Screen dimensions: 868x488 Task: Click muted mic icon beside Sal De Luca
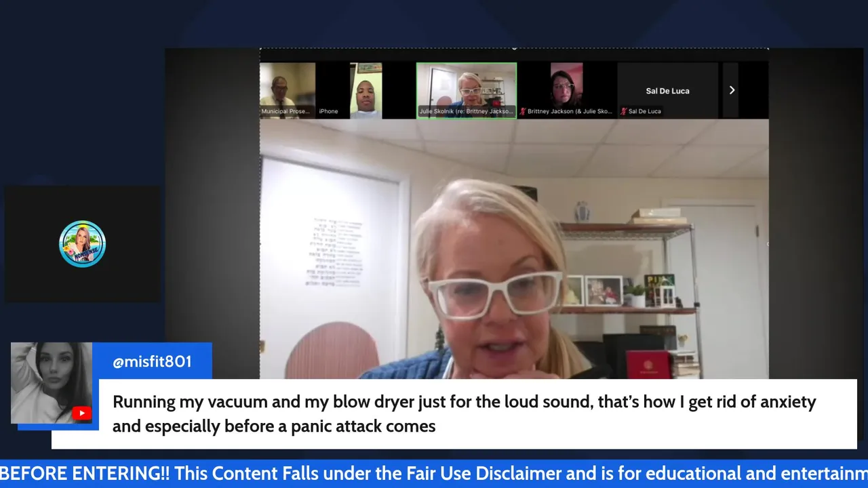point(624,111)
